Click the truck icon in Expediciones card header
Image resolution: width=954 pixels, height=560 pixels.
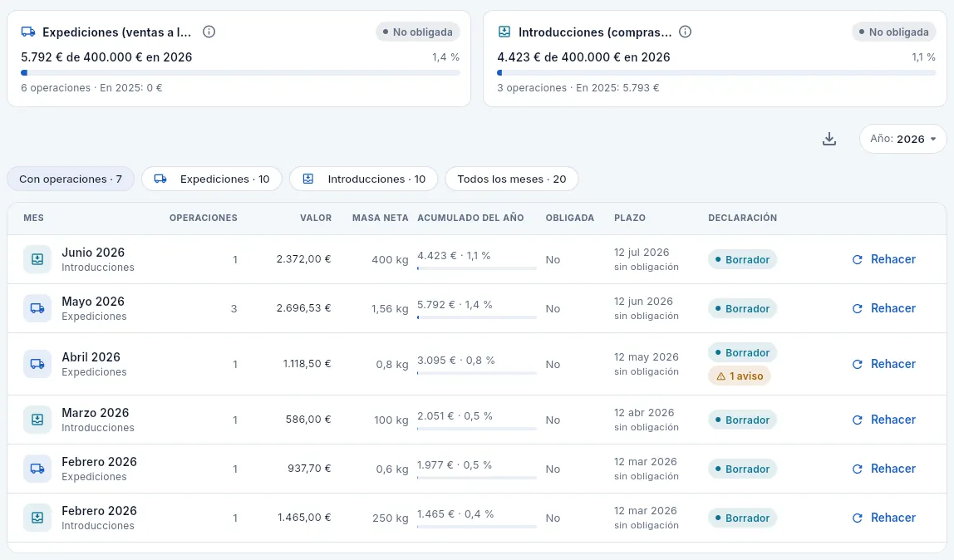28,32
